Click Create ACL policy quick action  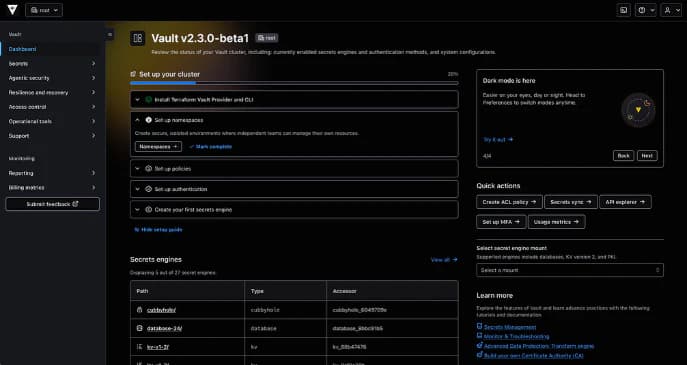coord(509,202)
